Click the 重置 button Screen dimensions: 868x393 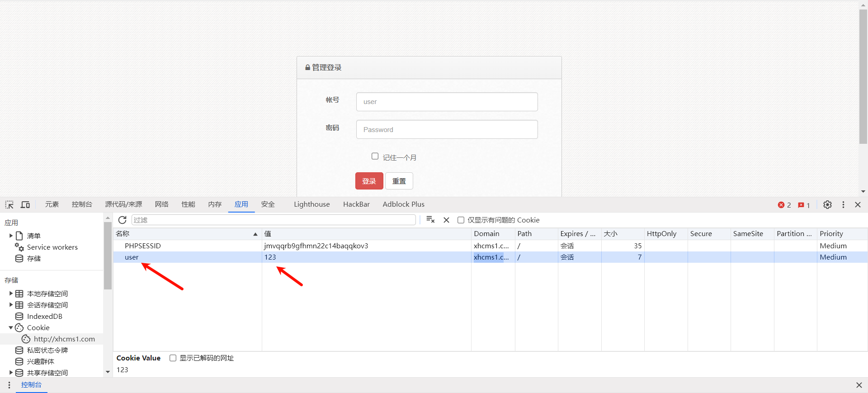(399, 181)
